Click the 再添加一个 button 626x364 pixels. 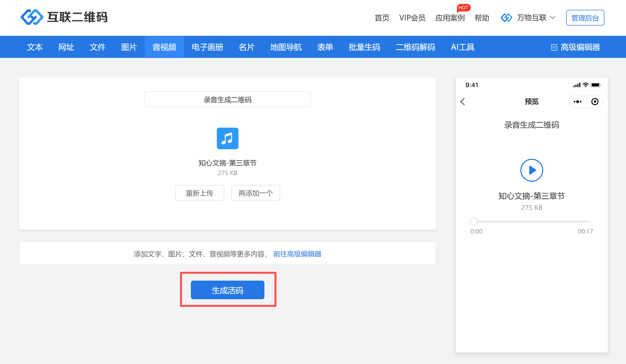[x=255, y=193]
